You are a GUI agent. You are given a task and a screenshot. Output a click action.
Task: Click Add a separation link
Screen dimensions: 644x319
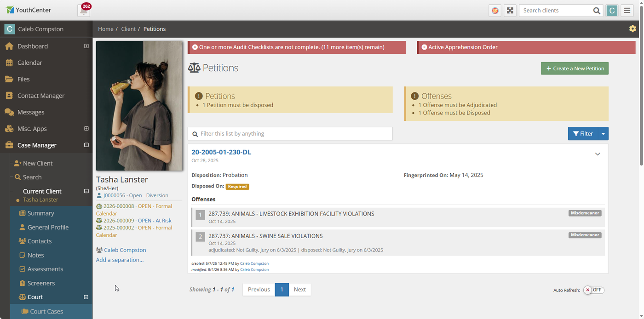coord(120,260)
